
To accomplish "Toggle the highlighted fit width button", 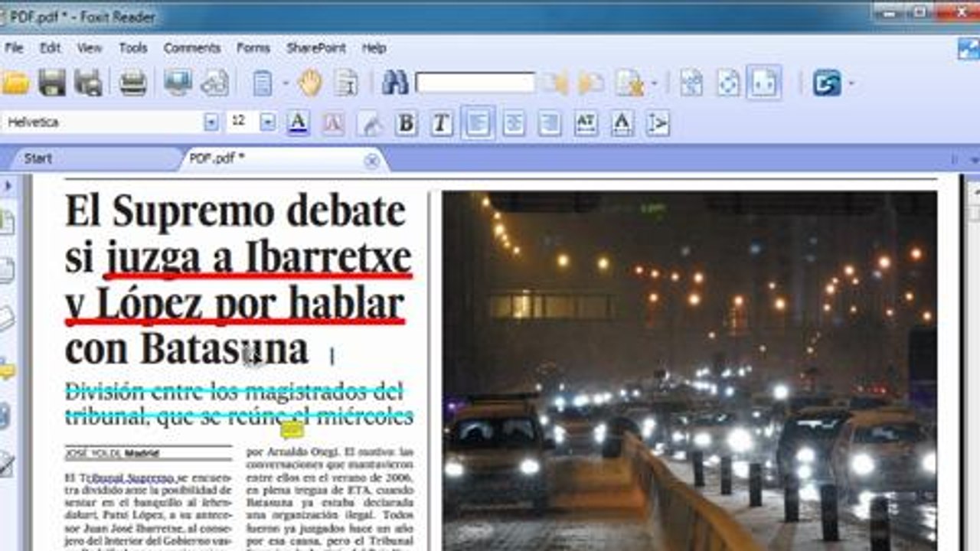I will (764, 83).
